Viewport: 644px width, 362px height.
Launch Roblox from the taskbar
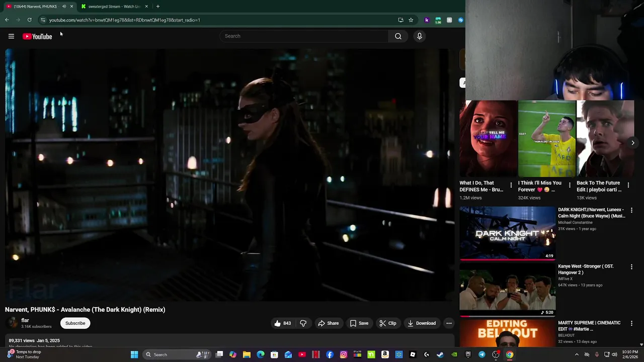[413, 354]
